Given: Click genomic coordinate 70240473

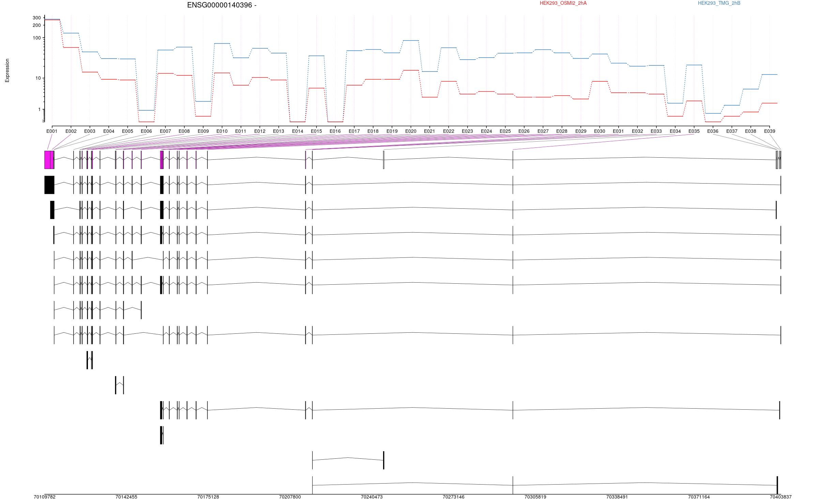Looking at the screenshot, I should 372,497.
